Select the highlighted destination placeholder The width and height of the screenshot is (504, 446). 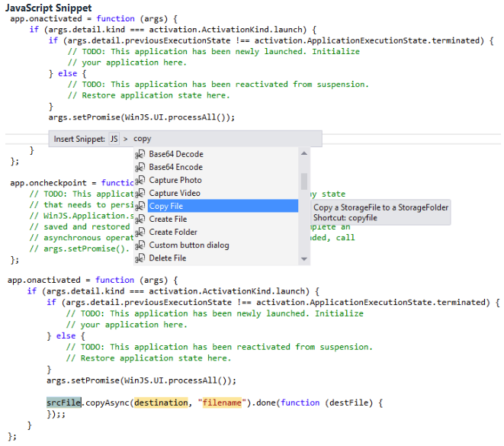pos(160,402)
